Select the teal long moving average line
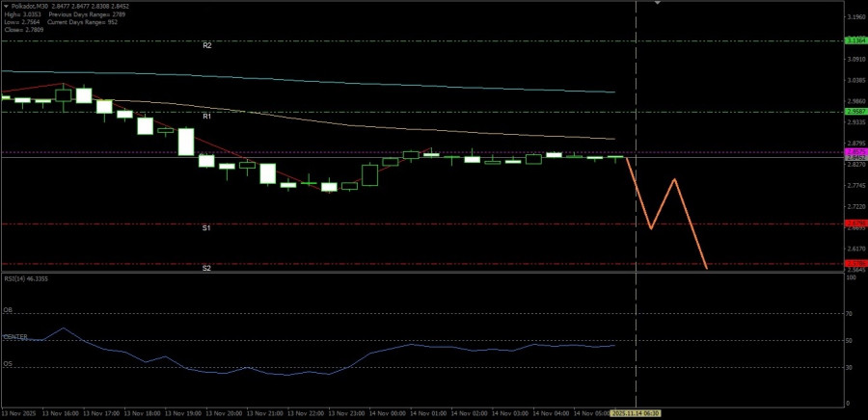The height and width of the screenshot is (420, 868). coord(310,81)
